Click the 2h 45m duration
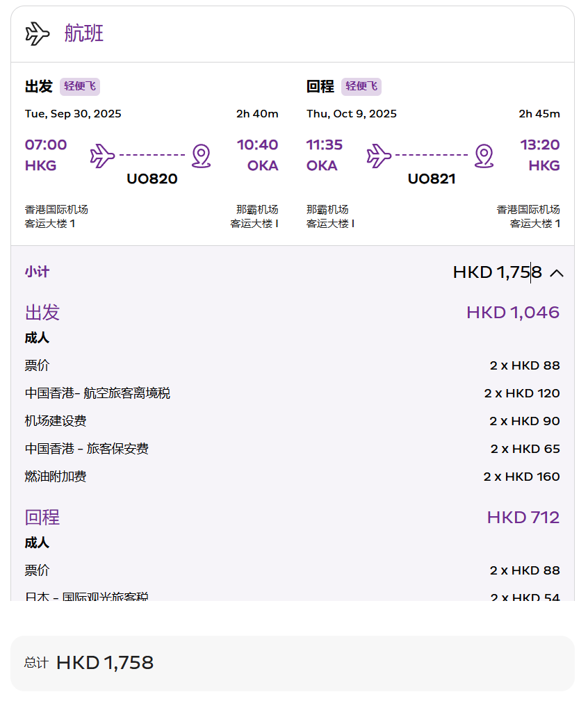Screen dimensions: 588x701 point(539,113)
